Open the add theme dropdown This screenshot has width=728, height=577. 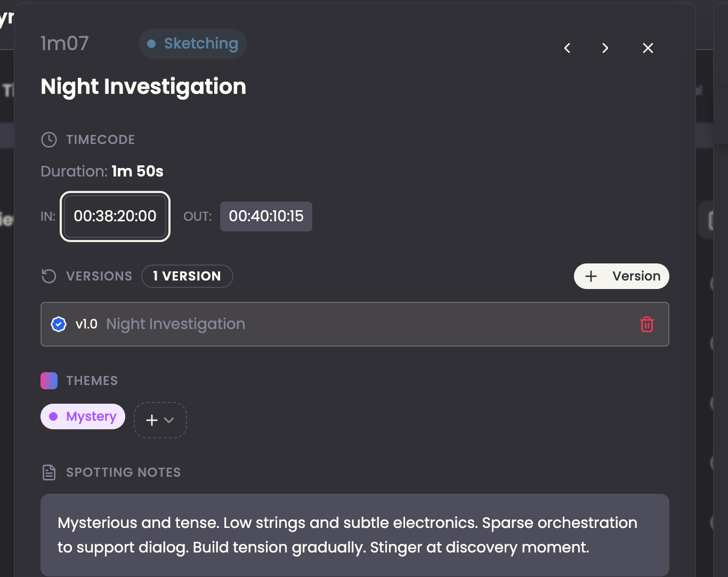pos(160,420)
